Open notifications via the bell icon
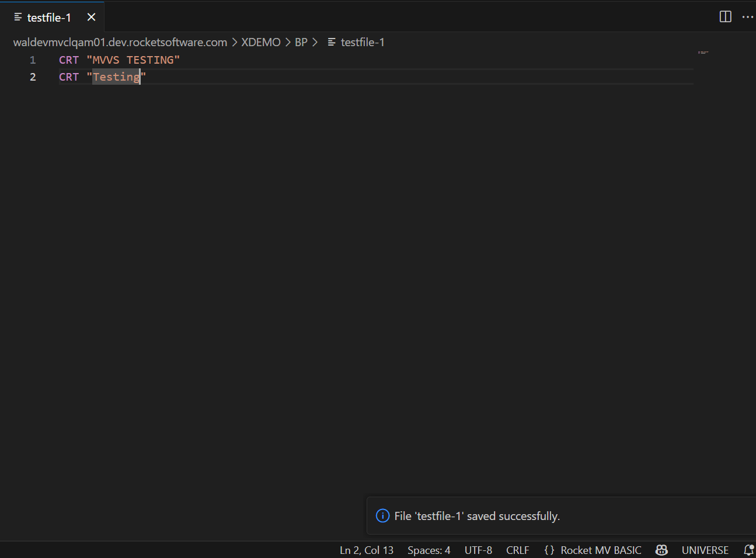 coord(748,550)
